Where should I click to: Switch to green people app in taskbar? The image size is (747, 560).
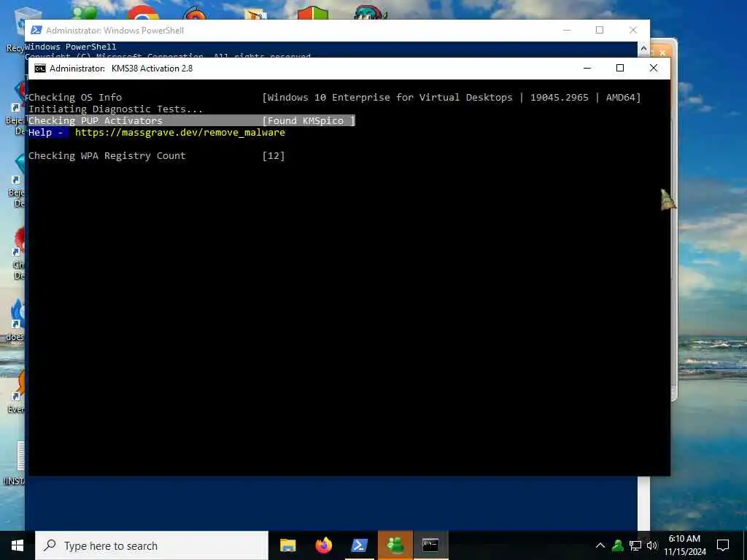tap(395, 545)
